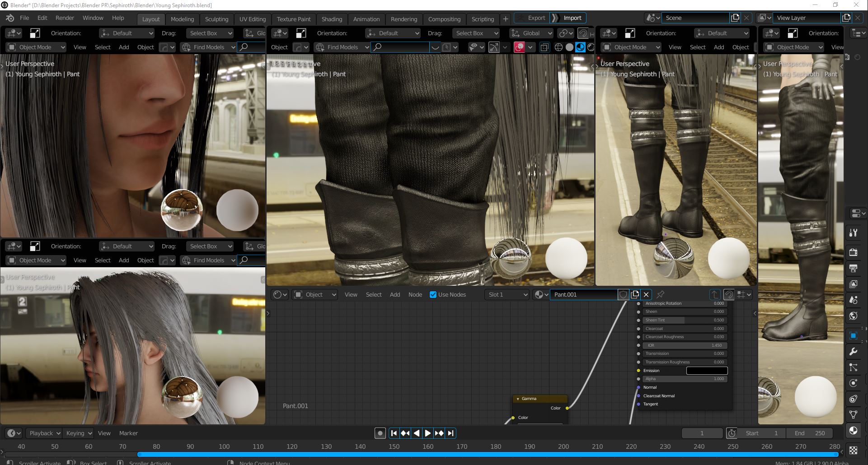Toggle snapping magnet in center viewport header

[583, 33]
